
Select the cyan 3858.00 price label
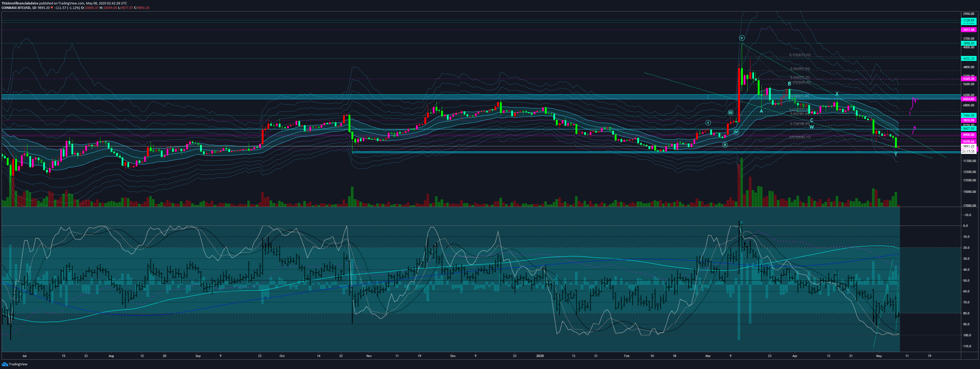tap(968, 43)
